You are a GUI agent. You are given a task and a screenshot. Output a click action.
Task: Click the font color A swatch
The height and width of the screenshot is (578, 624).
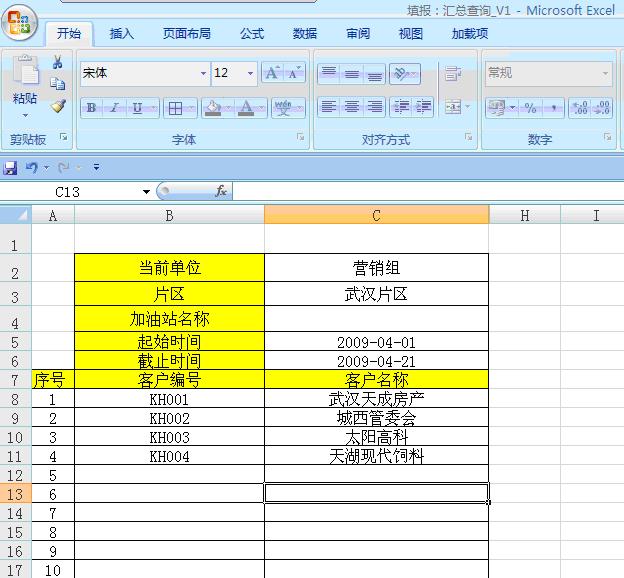245,108
